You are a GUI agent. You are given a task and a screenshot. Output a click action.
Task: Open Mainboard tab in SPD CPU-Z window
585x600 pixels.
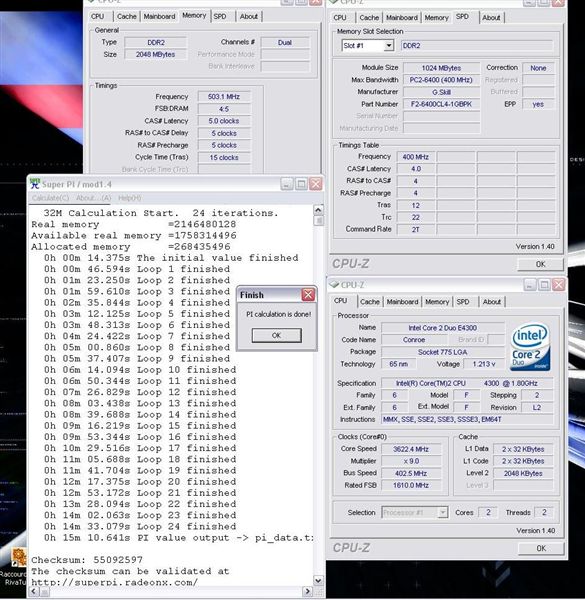pos(402,18)
